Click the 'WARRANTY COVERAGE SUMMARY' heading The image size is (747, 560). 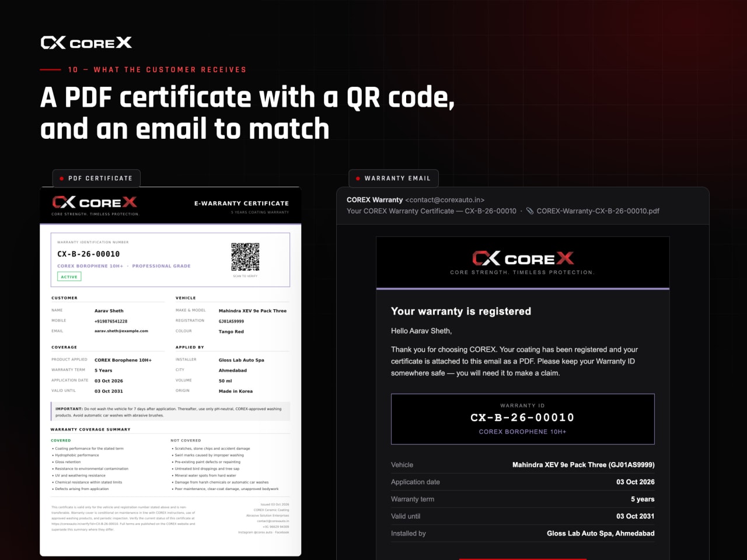point(90,429)
